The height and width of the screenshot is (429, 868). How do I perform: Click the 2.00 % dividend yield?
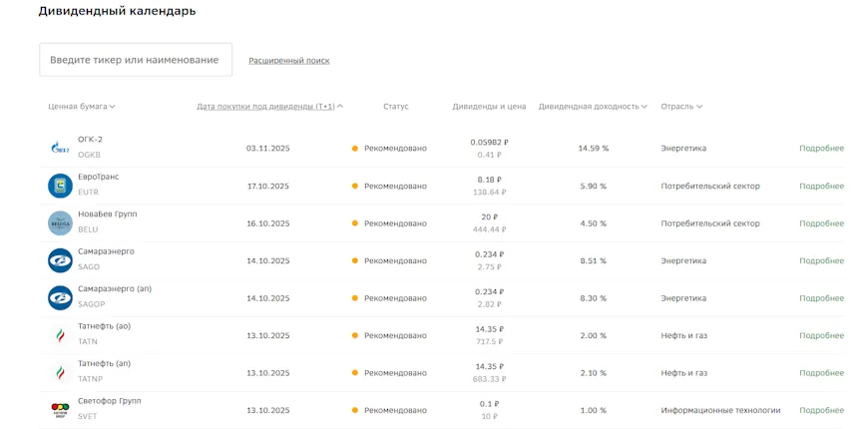[594, 335]
